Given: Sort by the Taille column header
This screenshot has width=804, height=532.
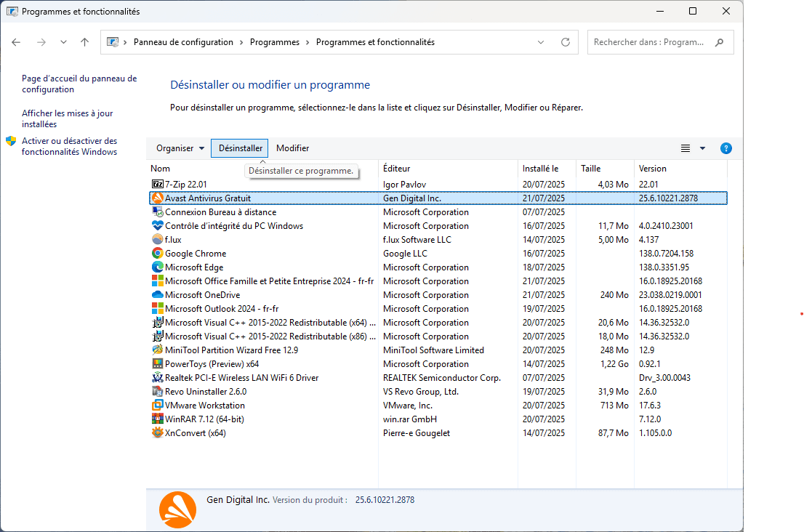Looking at the screenshot, I should click(591, 168).
